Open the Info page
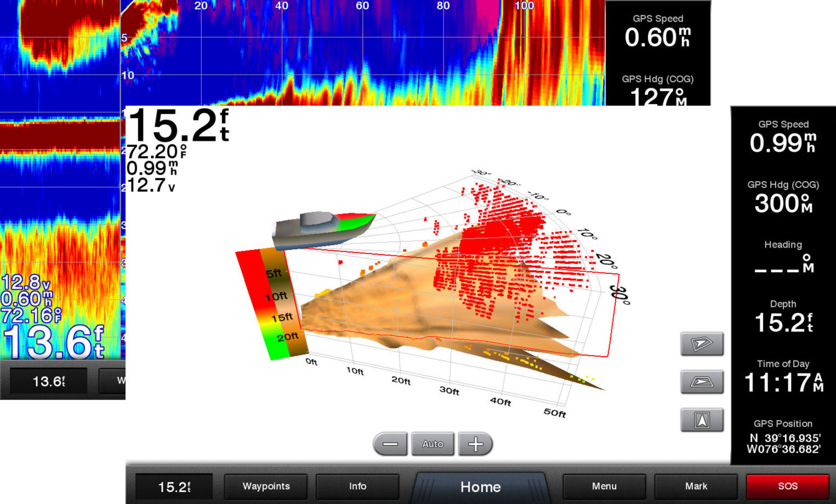 pos(357,486)
